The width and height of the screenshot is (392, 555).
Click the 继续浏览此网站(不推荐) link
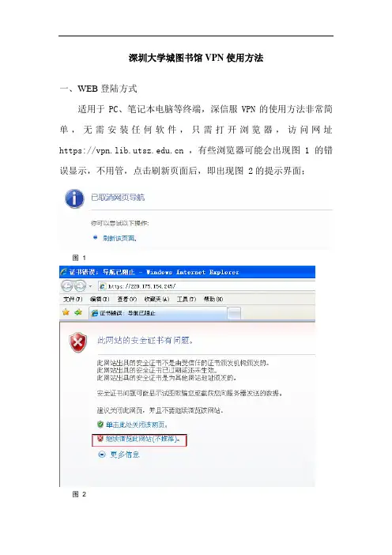(143, 440)
